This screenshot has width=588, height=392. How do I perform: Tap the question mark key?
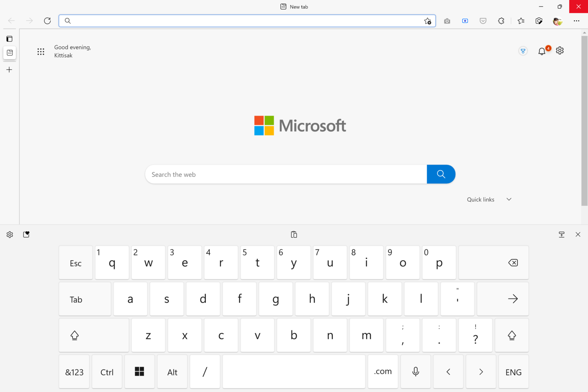coord(476,335)
